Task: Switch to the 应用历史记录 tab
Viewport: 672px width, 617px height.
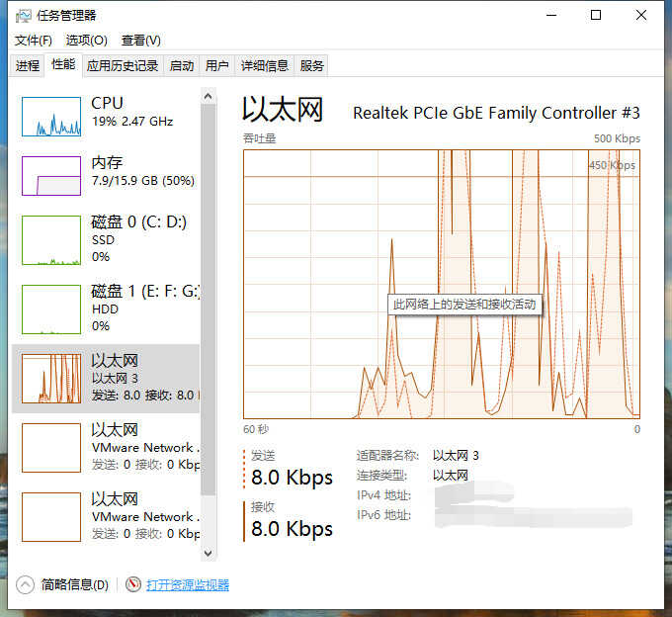Action: point(123,66)
